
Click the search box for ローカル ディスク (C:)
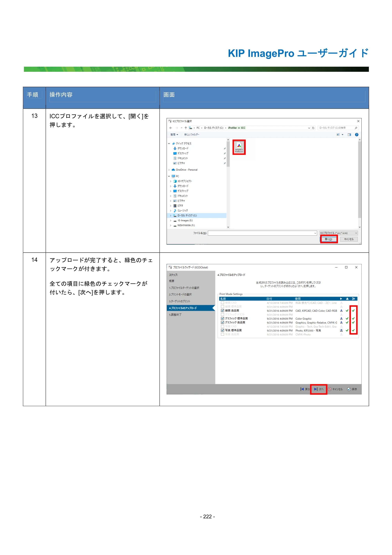338,128
